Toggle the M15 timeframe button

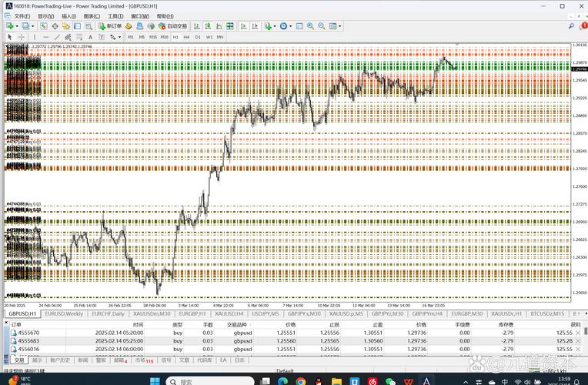pyautogui.click(x=153, y=37)
